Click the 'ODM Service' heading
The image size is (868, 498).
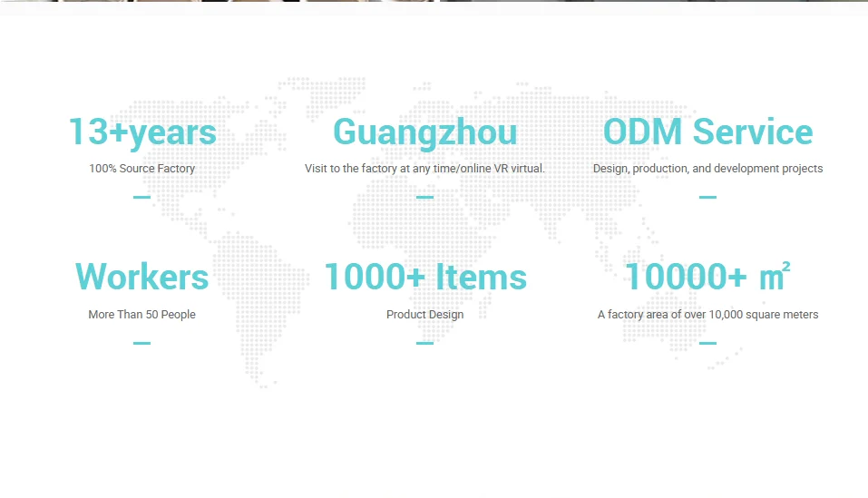(x=708, y=132)
